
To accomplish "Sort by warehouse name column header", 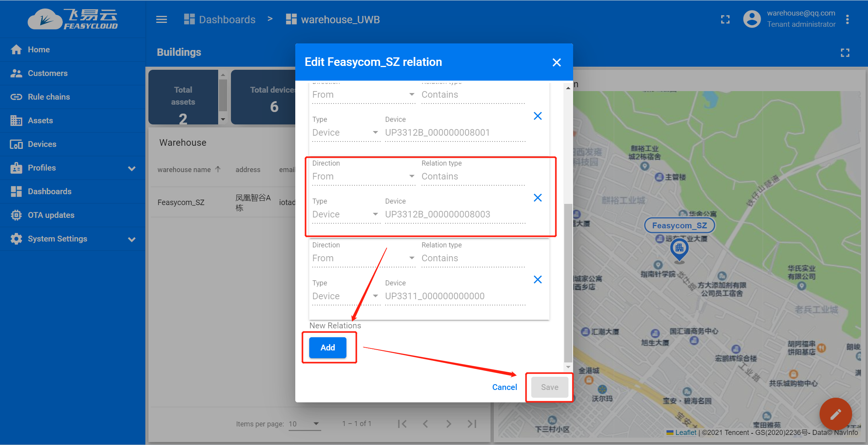I will pos(184,170).
